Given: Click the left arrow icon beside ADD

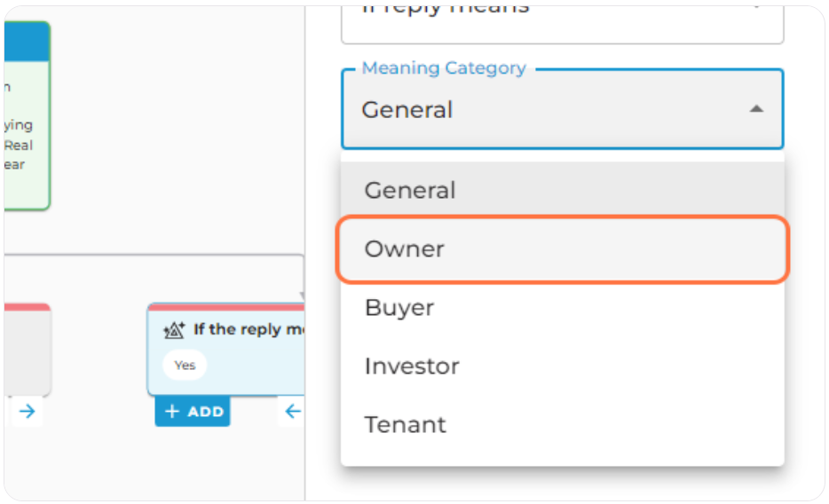Looking at the screenshot, I should (x=292, y=411).
